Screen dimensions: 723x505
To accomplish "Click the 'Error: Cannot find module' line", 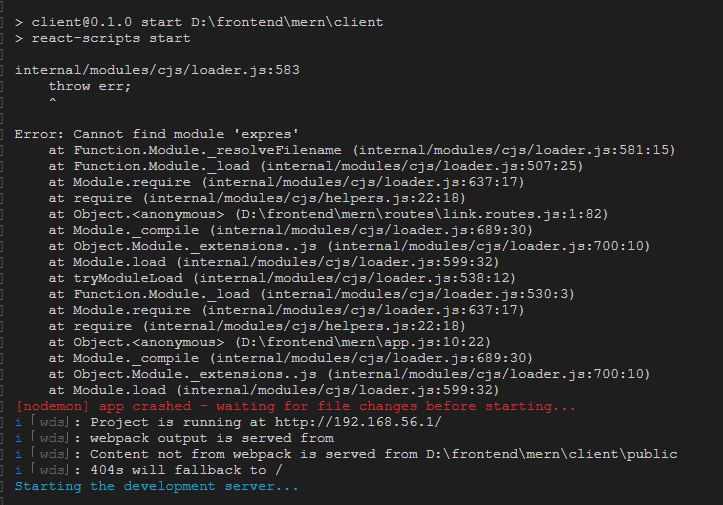I will coord(156,134).
